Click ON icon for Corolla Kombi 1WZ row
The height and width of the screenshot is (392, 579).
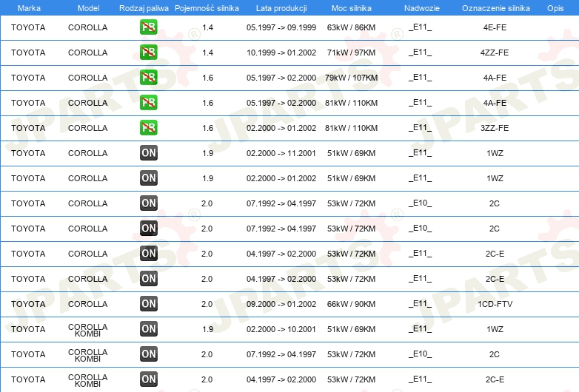[x=148, y=328]
